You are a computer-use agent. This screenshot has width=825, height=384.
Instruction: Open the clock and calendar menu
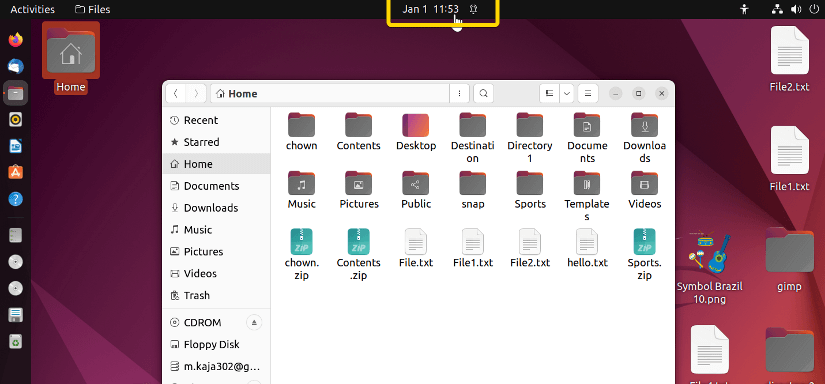pos(430,9)
